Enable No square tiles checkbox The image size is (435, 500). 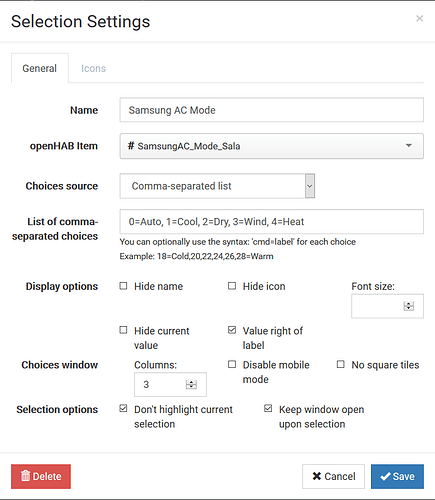point(340,364)
